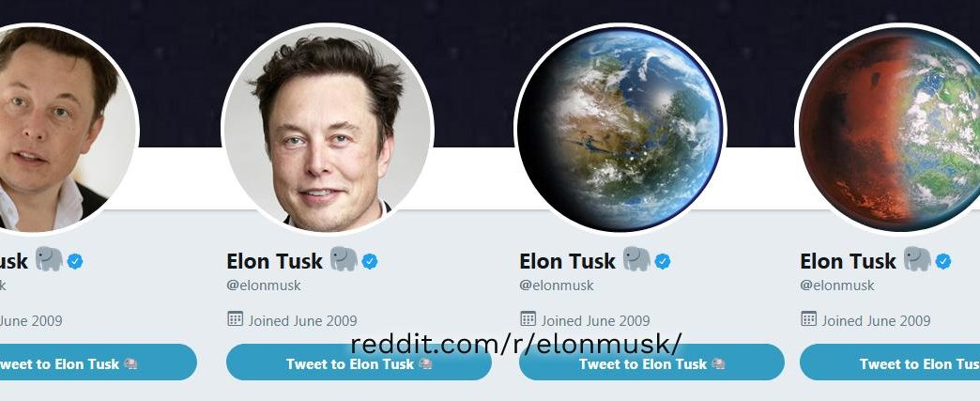Click the verified badge under the front-facing portrait avatar

click(x=369, y=261)
